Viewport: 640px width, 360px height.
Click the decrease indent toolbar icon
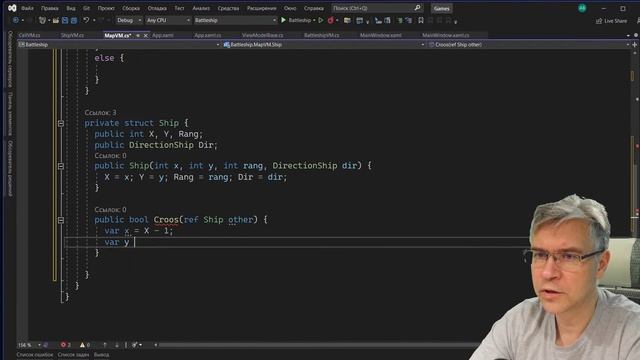(x=409, y=20)
